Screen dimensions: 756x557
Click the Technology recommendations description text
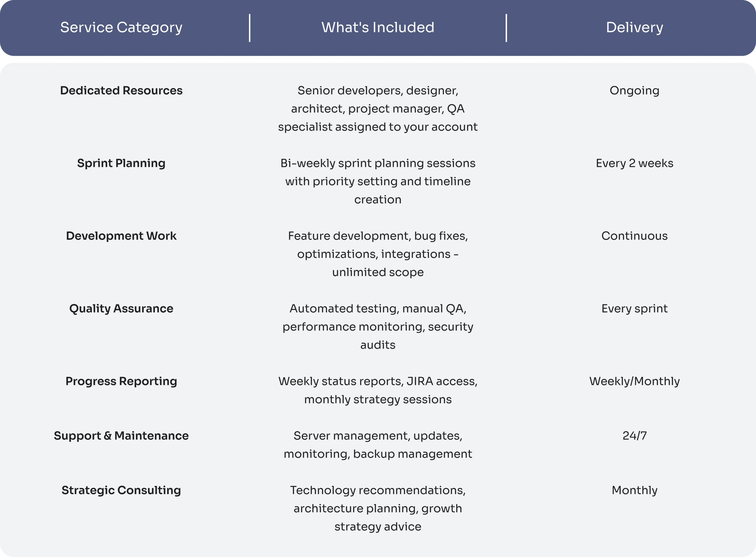377,508
